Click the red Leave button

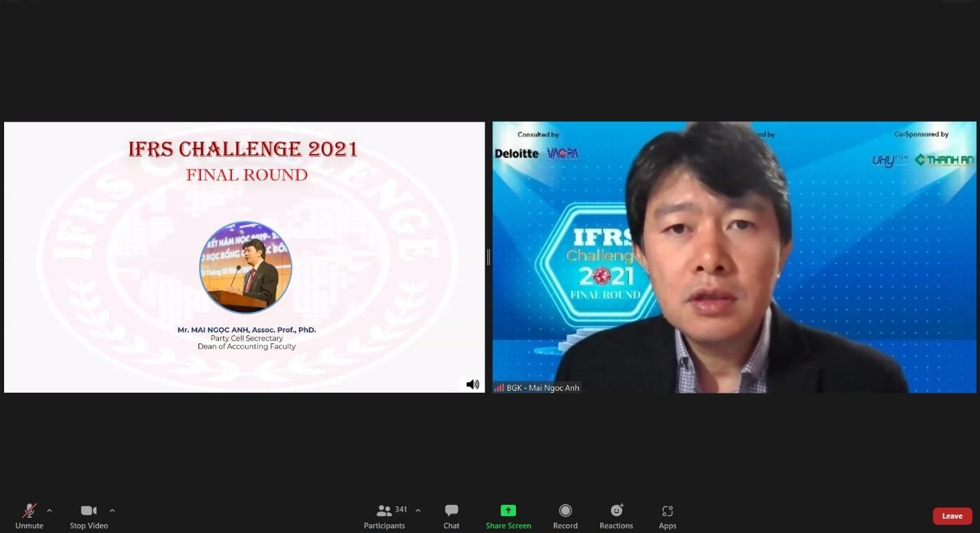(952, 516)
